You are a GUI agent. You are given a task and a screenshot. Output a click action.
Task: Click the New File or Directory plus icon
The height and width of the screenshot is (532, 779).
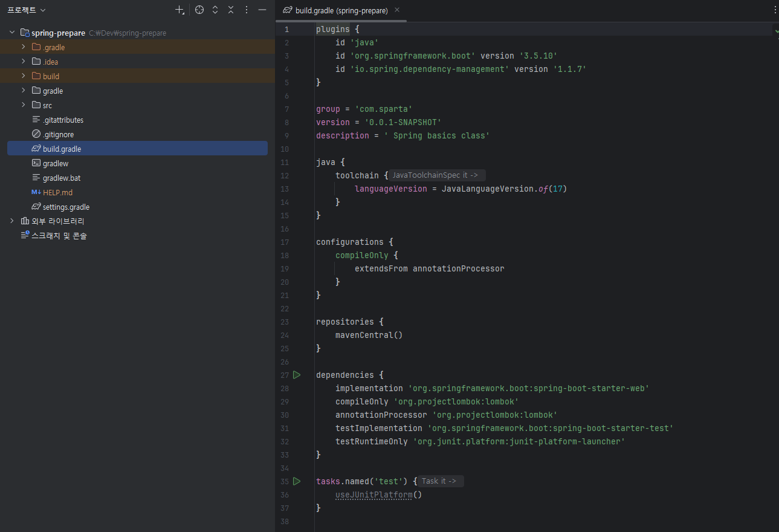tap(179, 10)
